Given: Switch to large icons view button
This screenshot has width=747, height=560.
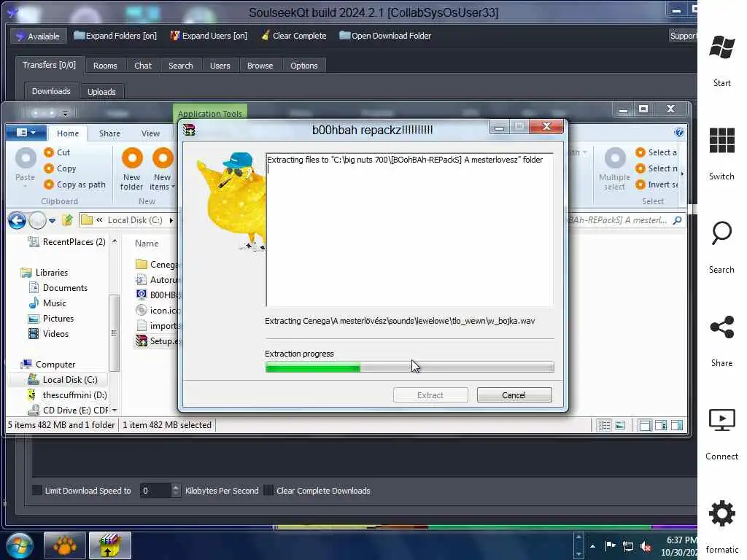Looking at the screenshot, I should point(620,425).
